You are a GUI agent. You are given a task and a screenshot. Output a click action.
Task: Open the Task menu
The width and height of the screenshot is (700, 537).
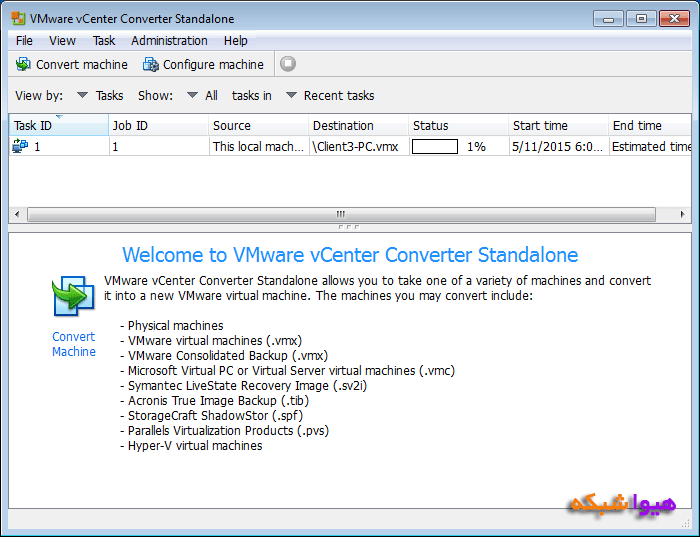[x=104, y=41]
